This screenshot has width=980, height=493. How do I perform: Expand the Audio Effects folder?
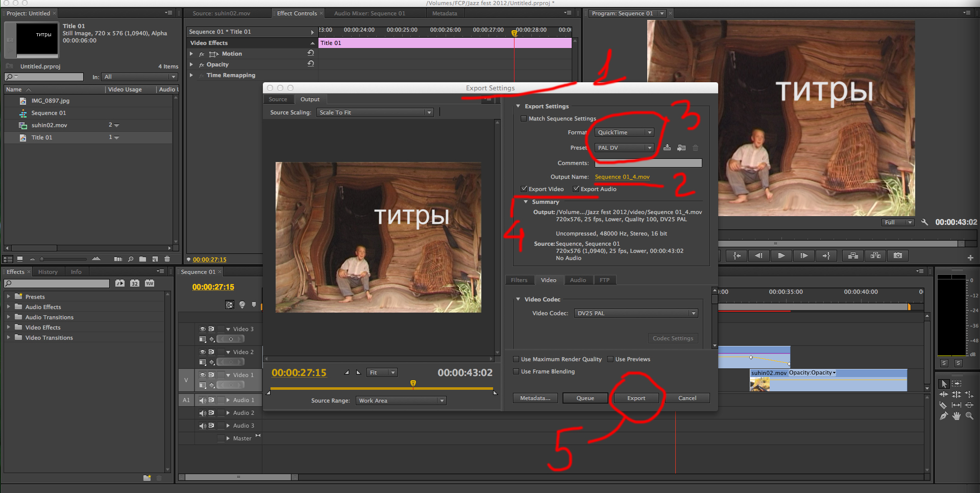(8, 307)
